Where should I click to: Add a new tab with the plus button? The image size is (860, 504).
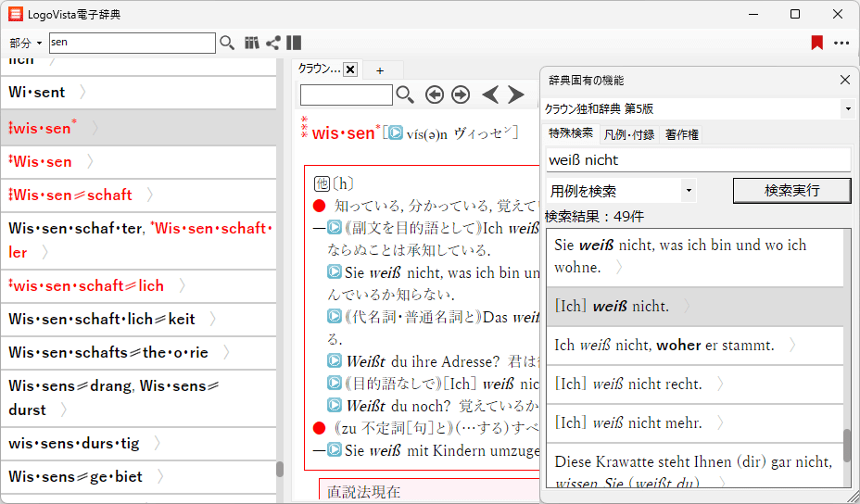[380, 70]
